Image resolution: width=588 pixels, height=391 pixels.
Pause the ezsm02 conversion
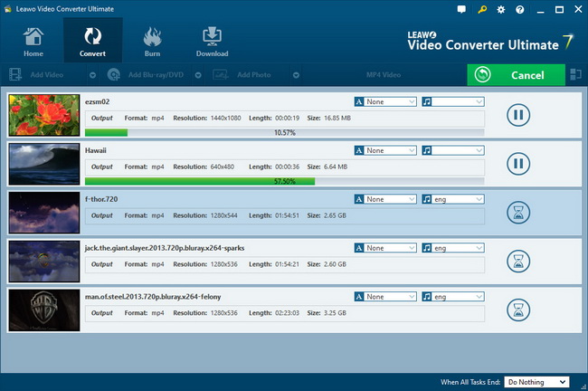[x=518, y=115]
